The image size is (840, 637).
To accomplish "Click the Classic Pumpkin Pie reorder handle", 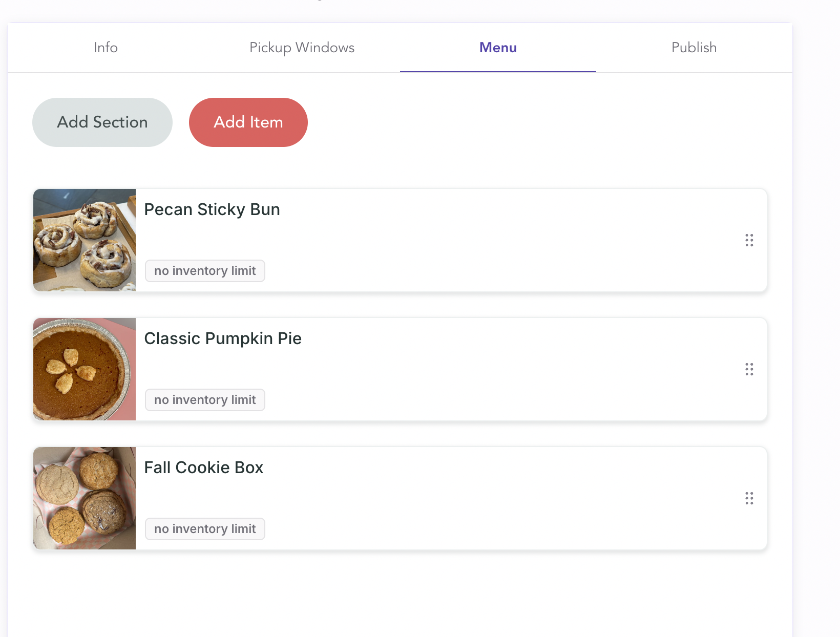I will point(749,369).
